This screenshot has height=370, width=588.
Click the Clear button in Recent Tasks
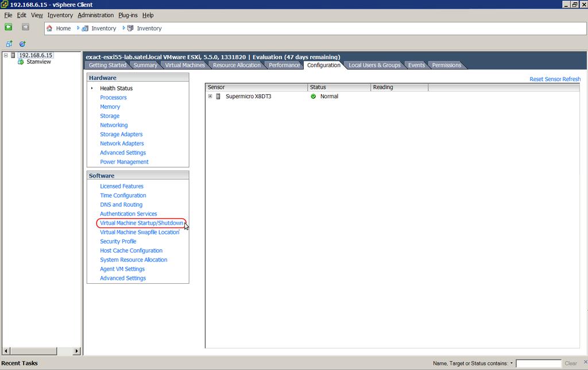click(x=570, y=363)
